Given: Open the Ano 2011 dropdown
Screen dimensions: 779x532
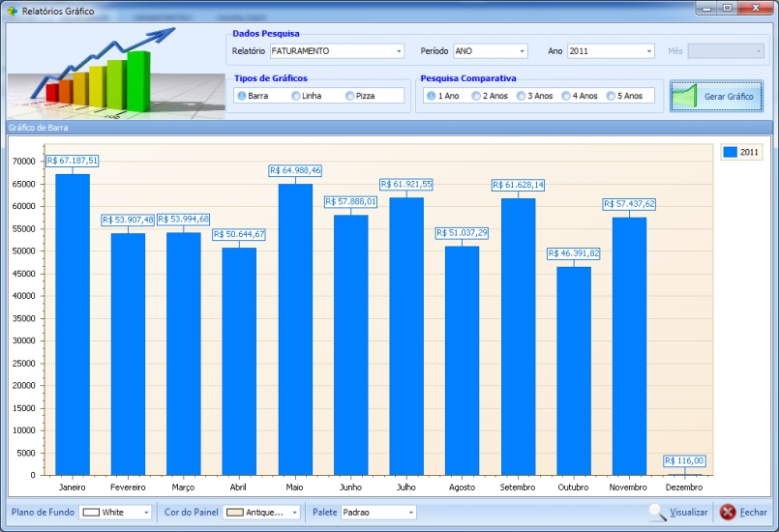Looking at the screenshot, I should click(649, 51).
